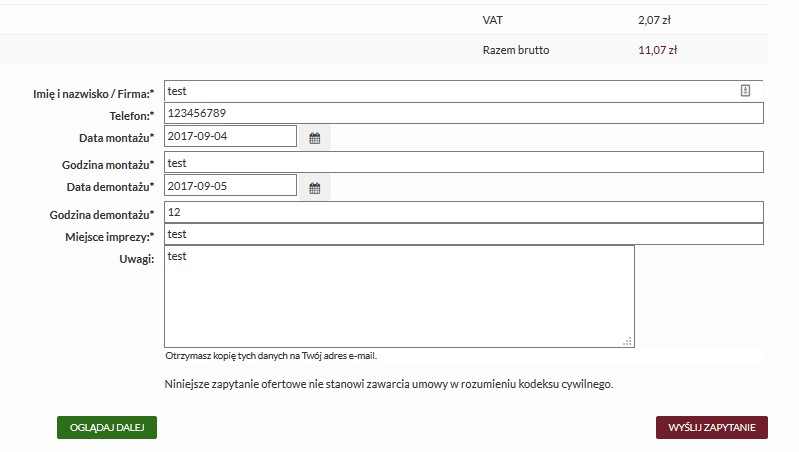Click the "Miejsce imprezy:*" label

pyautogui.click(x=108, y=237)
